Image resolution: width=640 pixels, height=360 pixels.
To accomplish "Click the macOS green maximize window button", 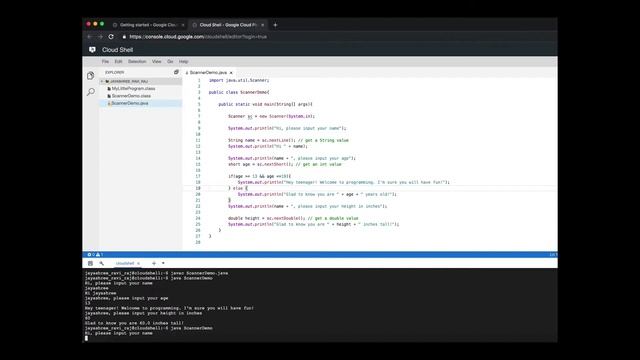I will point(102,24).
